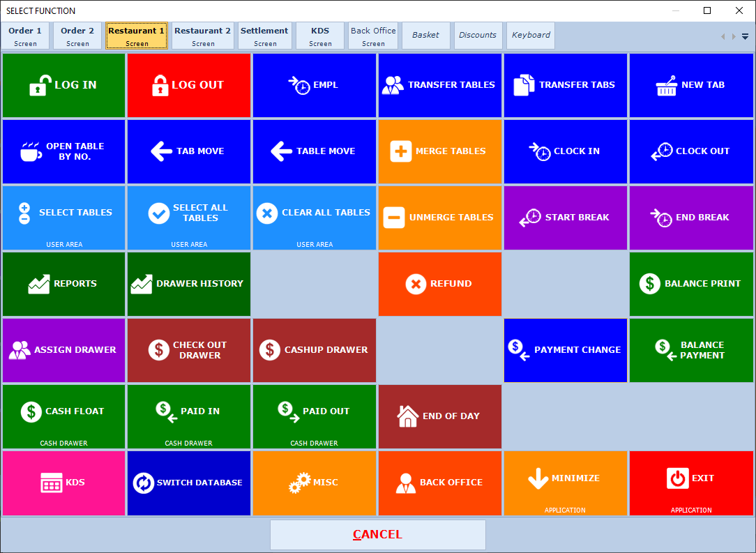This screenshot has height=553, width=756.
Task: Click the Switch Database tile
Action: click(188, 483)
